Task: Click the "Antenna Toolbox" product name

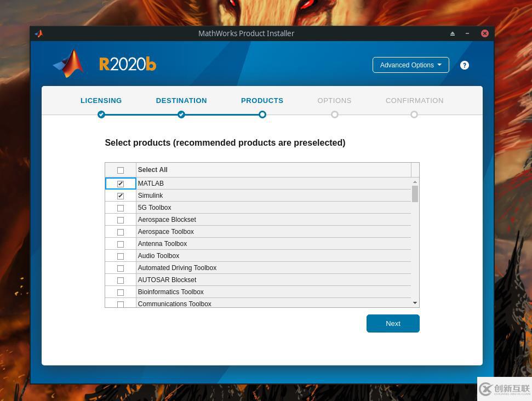Action: click(x=162, y=244)
